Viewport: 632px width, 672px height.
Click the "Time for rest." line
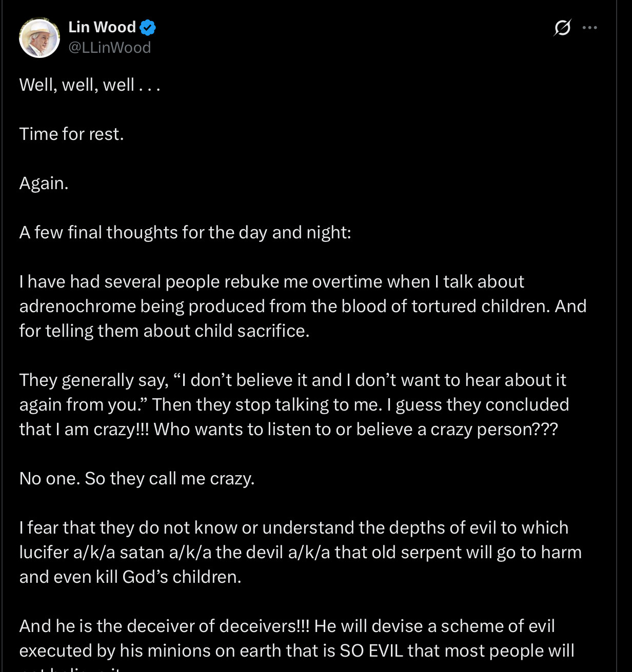coord(71,134)
